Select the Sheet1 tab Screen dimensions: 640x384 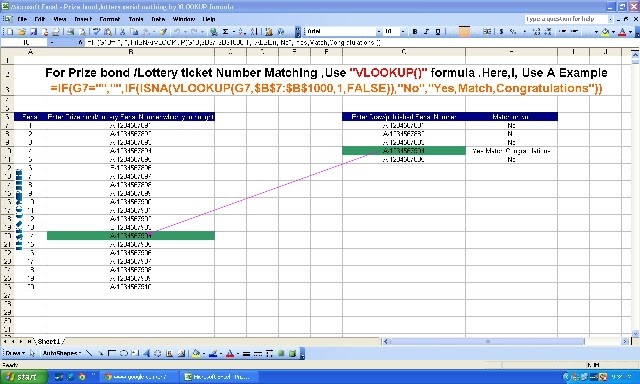[x=49, y=342]
